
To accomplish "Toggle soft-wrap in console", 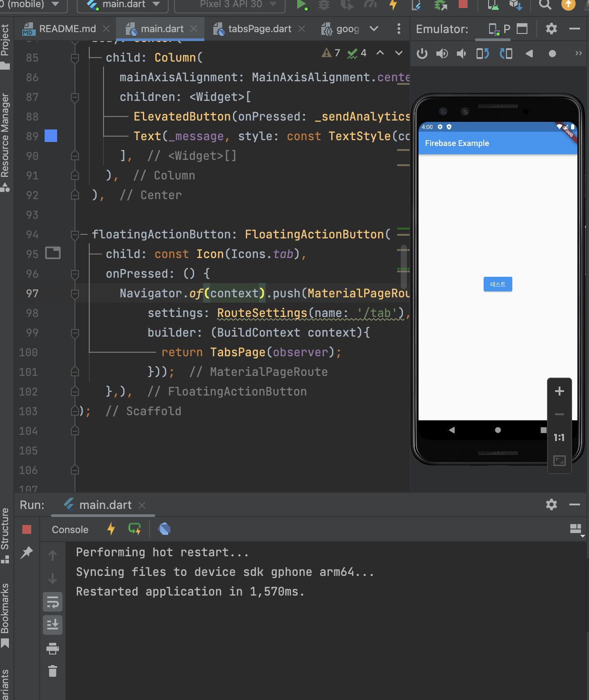I will (53, 602).
